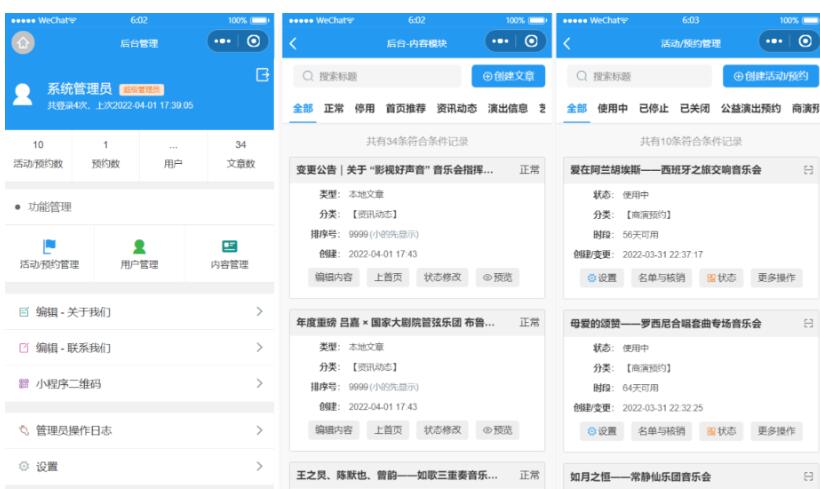This screenshot has width=820, height=489.
Task: Expand 编辑 - 关于我们 row chevron
Action: 259,312
